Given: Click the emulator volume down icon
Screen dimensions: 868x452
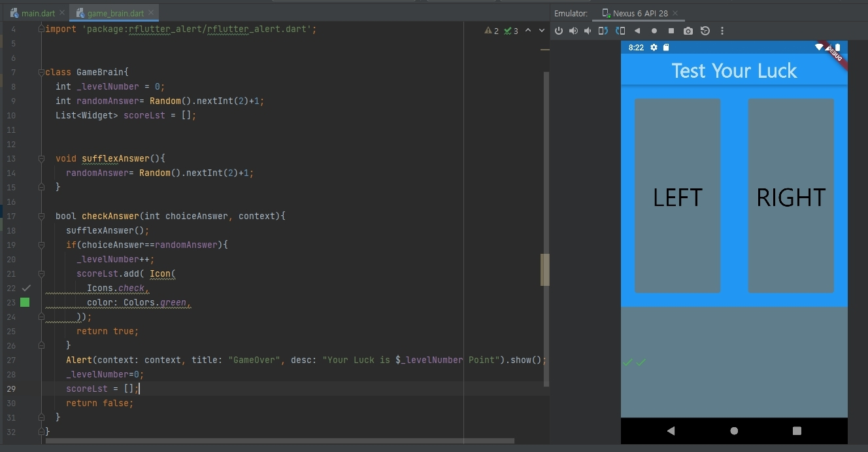Looking at the screenshot, I should pyautogui.click(x=588, y=31).
